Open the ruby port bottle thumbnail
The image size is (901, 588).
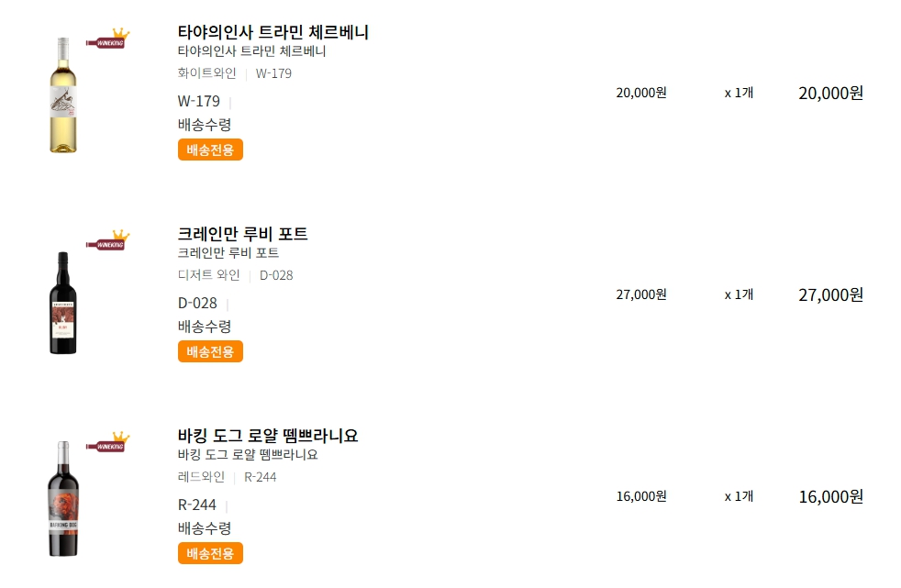click(x=63, y=303)
